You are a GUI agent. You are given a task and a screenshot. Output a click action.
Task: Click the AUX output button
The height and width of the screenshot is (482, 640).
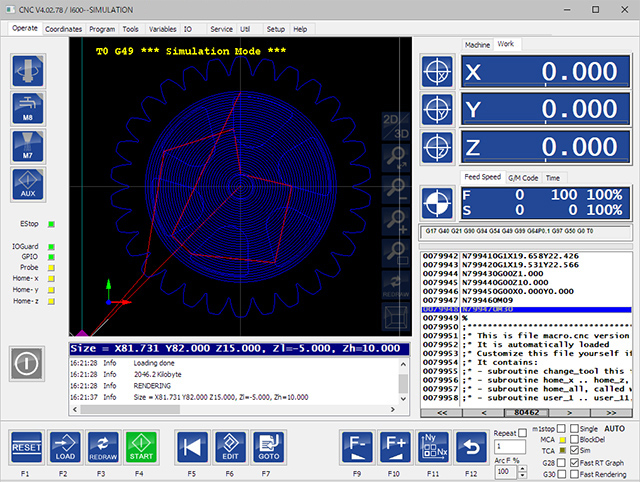[28, 183]
